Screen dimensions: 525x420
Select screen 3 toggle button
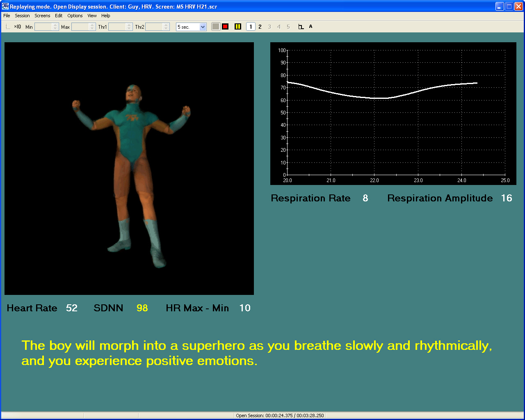click(269, 27)
